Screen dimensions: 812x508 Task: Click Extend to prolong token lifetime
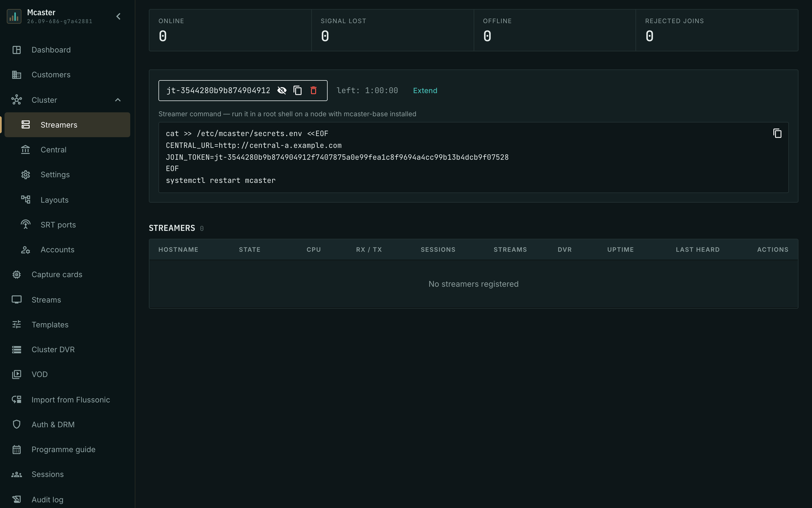coord(425,90)
